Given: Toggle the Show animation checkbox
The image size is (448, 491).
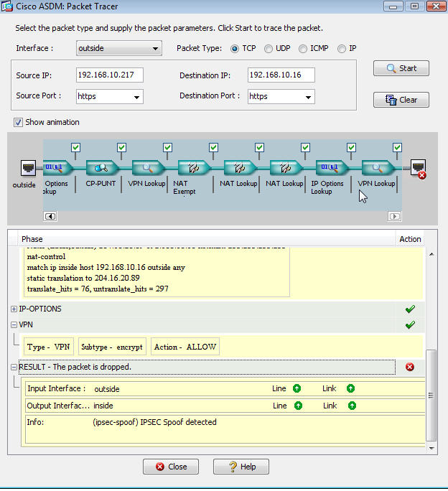Looking at the screenshot, I should tap(18, 122).
